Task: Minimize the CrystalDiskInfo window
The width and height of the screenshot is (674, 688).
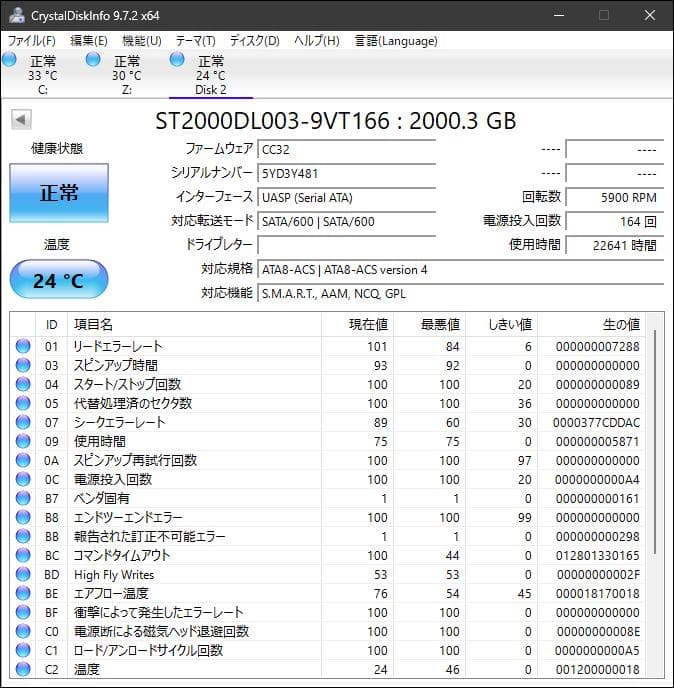Action: tap(559, 15)
